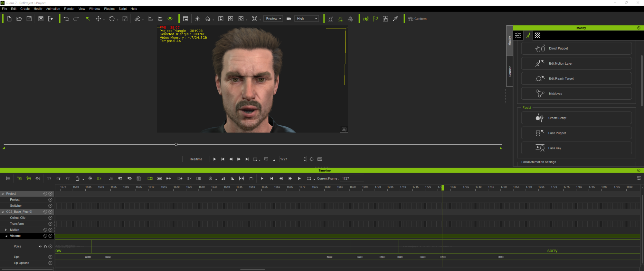Screen dimensions: 644x271
Task: Click the motion figure tab in Modify panel
Action: [x=528, y=35]
